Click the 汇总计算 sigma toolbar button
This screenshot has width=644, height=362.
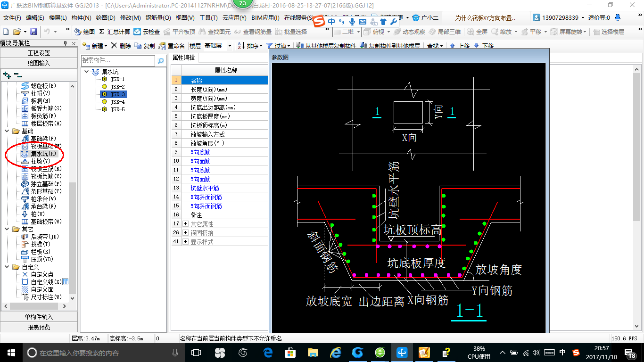[x=115, y=32]
